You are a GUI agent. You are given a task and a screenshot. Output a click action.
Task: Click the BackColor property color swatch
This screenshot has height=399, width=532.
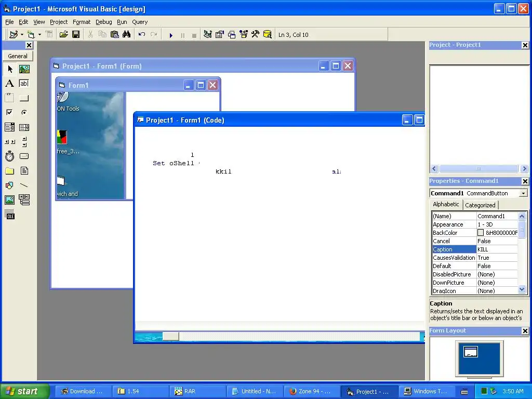[x=481, y=233]
